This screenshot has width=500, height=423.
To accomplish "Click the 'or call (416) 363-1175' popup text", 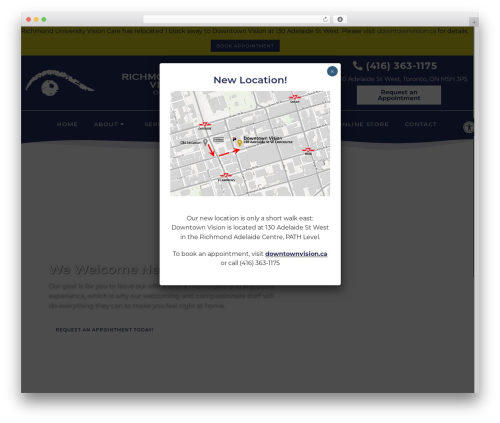I will (x=250, y=263).
